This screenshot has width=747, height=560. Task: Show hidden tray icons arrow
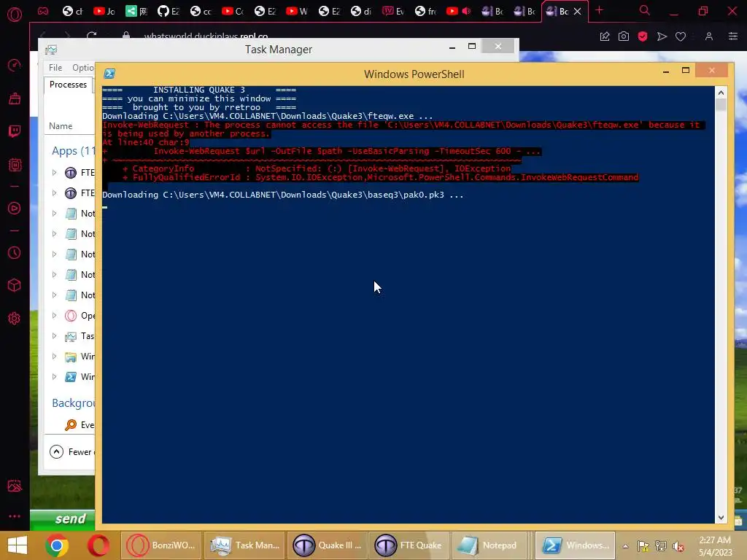click(625, 545)
